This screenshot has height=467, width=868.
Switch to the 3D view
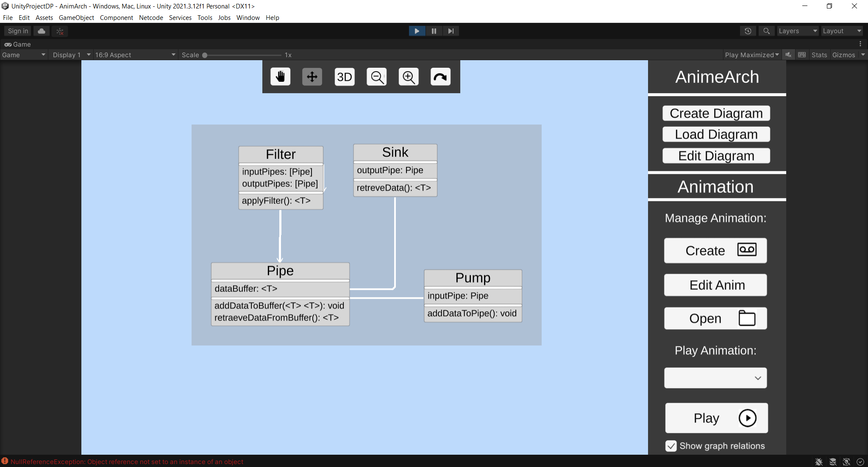pyautogui.click(x=344, y=77)
